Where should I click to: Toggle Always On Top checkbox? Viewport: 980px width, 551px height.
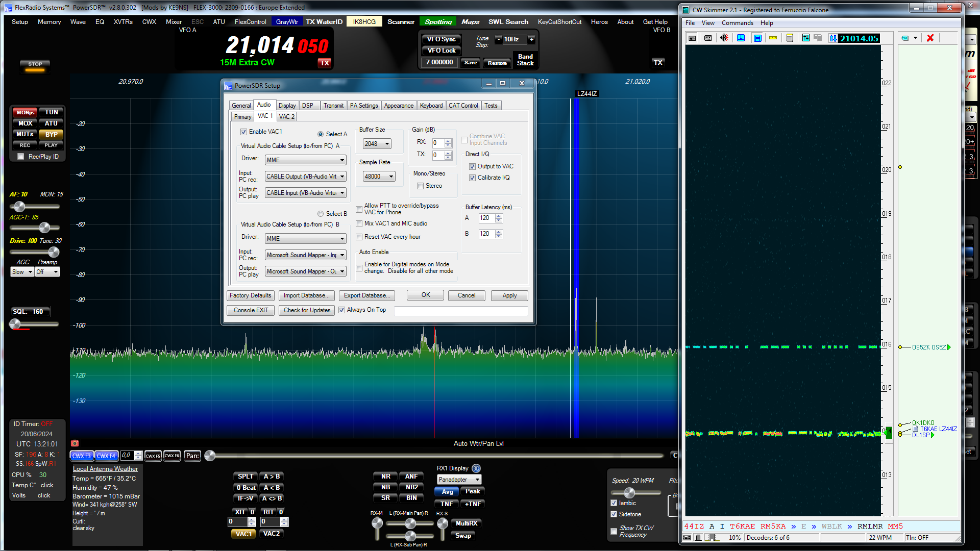[x=342, y=310]
